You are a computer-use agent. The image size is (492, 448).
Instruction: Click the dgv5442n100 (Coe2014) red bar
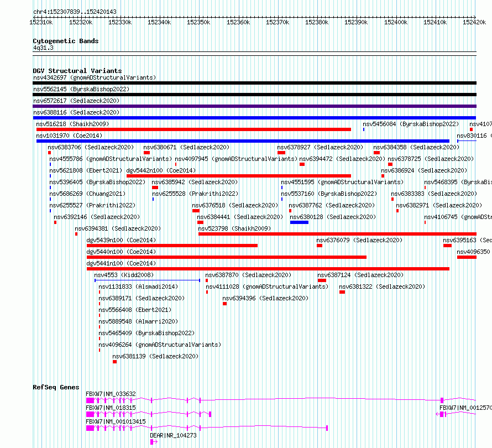pos(239,176)
